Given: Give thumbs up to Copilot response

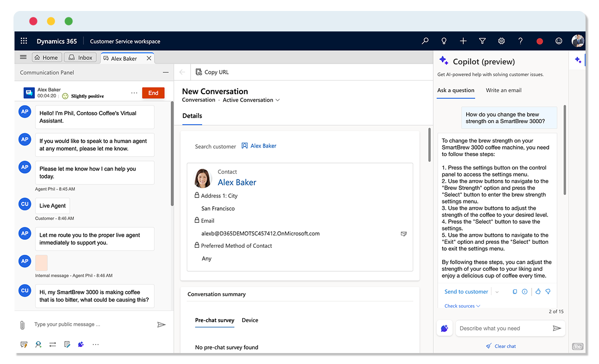Looking at the screenshot, I should (x=538, y=292).
